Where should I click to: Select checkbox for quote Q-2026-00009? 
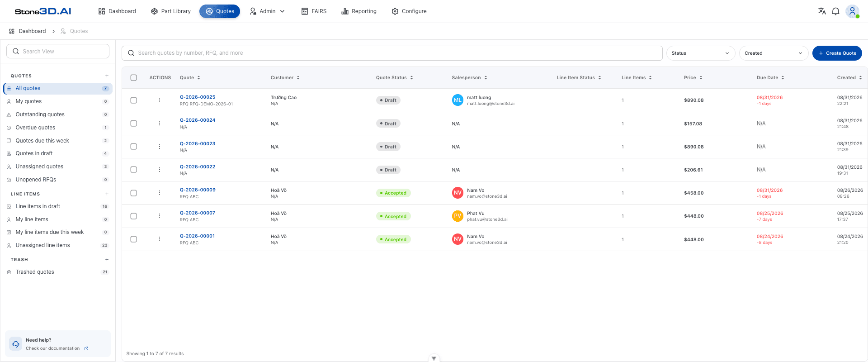[134, 193]
